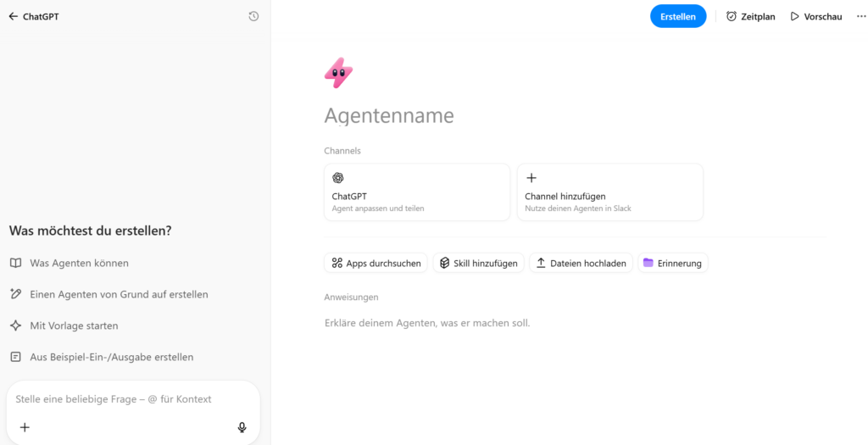
Task: Click the pink lightning agent avatar
Action: click(x=338, y=74)
